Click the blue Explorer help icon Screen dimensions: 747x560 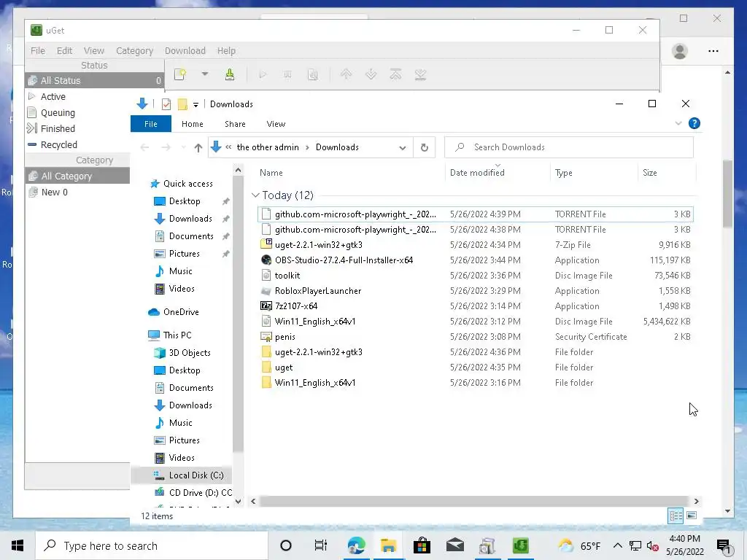[x=694, y=123]
